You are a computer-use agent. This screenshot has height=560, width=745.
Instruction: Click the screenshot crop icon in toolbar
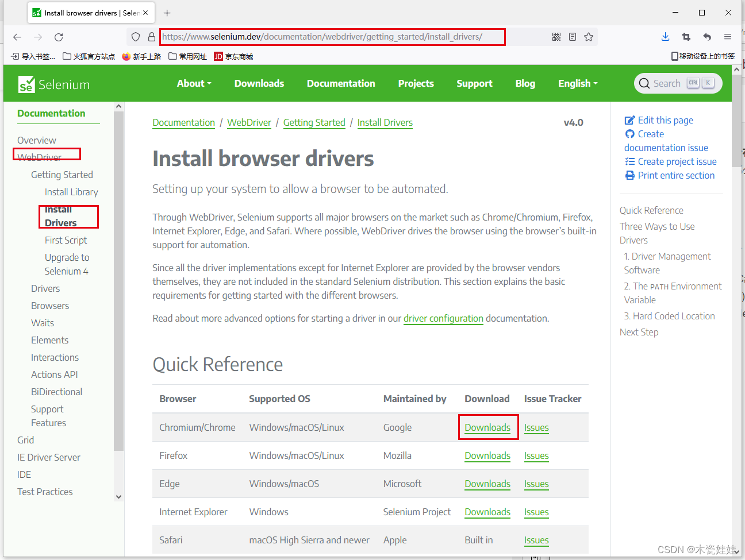coord(686,37)
